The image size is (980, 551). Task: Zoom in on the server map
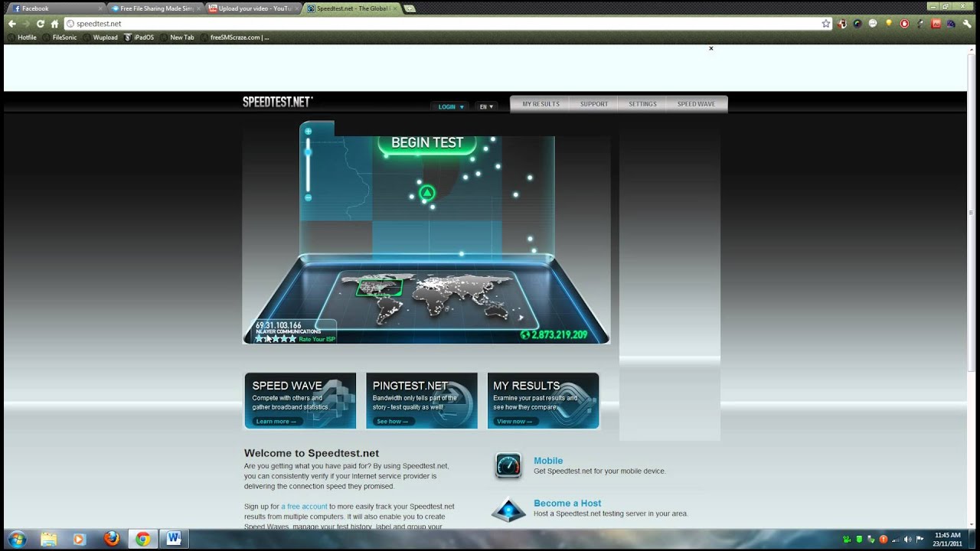pos(309,132)
